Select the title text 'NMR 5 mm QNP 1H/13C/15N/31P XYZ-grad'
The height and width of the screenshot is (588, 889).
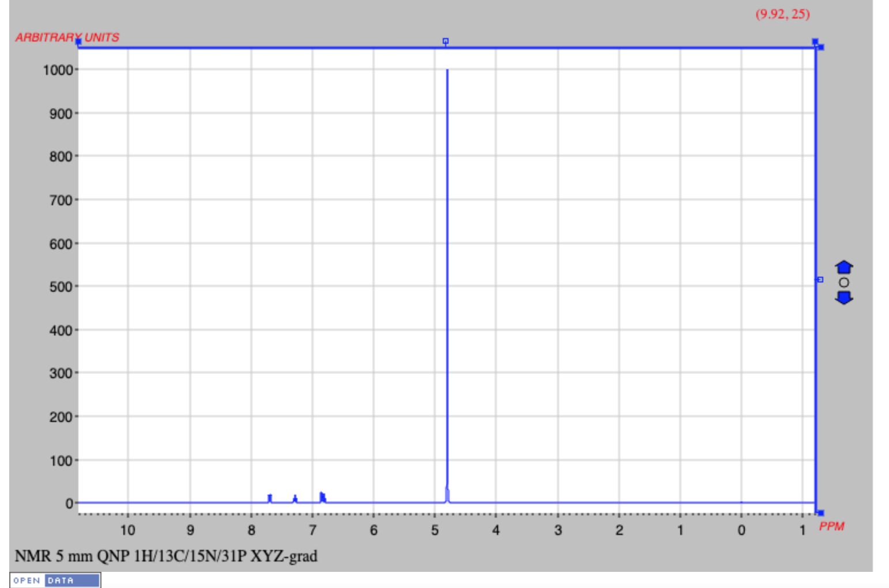click(166, 556)
